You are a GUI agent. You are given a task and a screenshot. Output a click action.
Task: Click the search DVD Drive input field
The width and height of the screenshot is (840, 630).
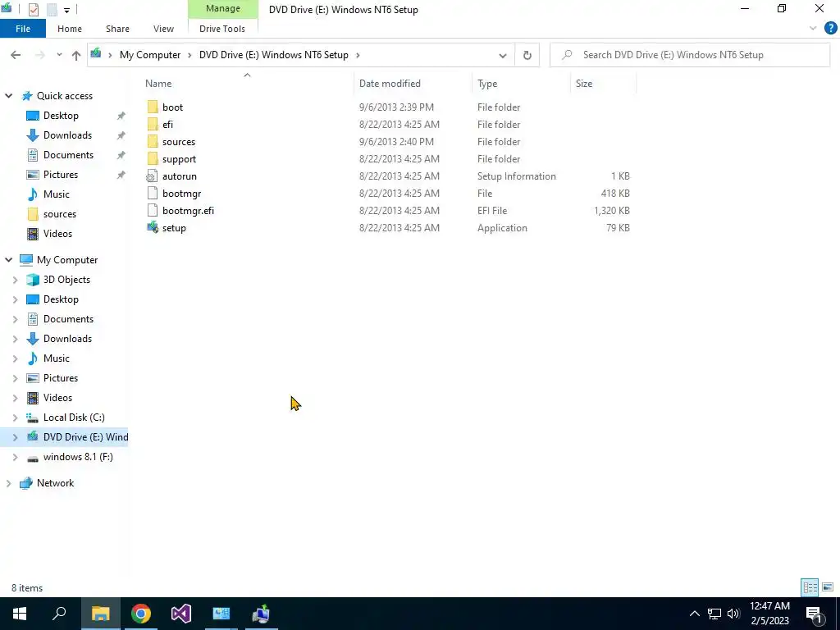pyautogui.click(x=689, y=55)
